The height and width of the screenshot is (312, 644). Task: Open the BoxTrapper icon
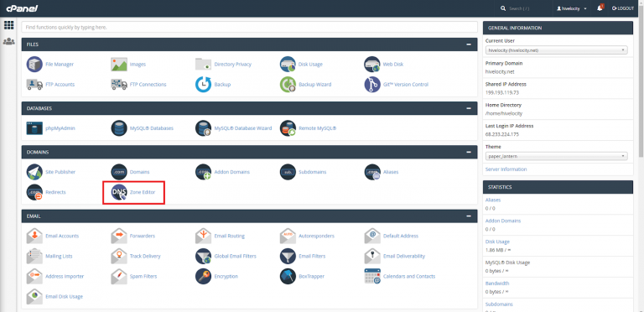288,276
